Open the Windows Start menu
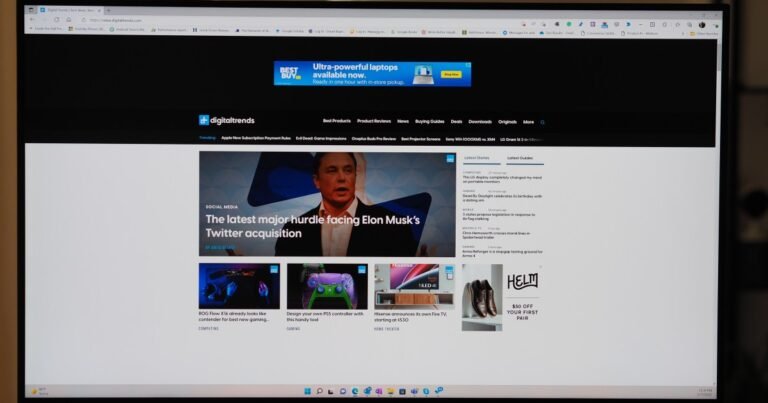Image resolution: width=768 pixels, height=403 pixels. point(308,391)
